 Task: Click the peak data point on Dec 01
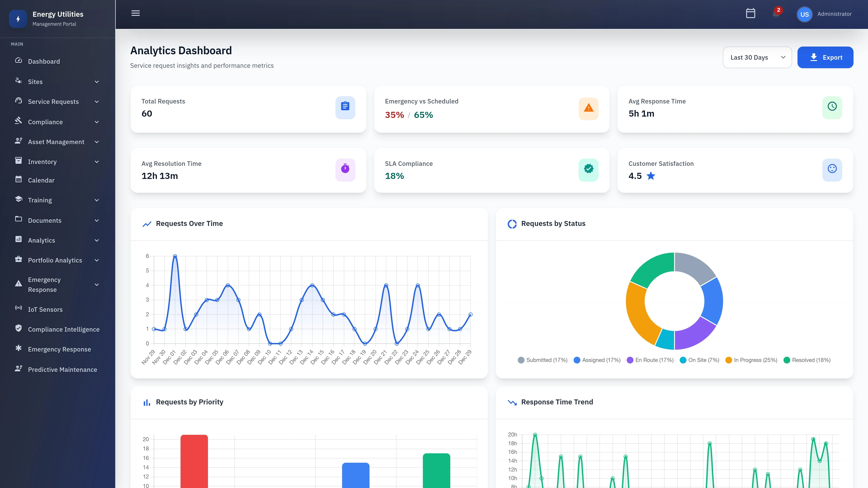[x=175, y=256]
